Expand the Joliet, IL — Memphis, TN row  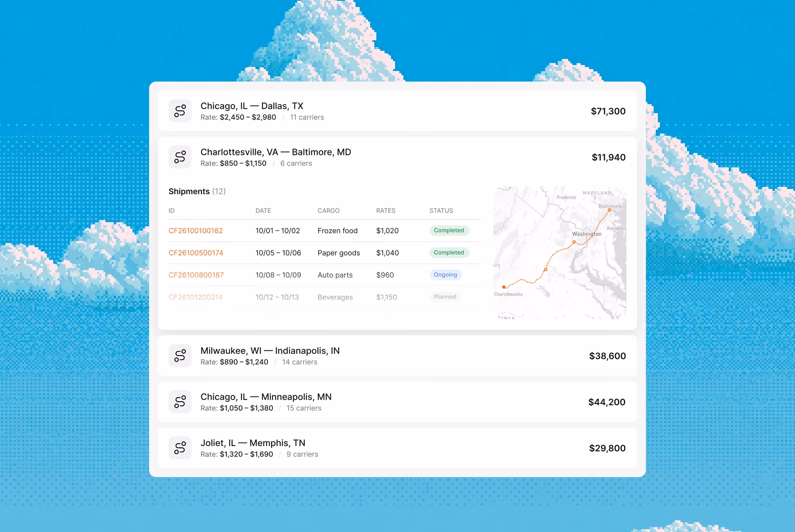tap(397, 448)
